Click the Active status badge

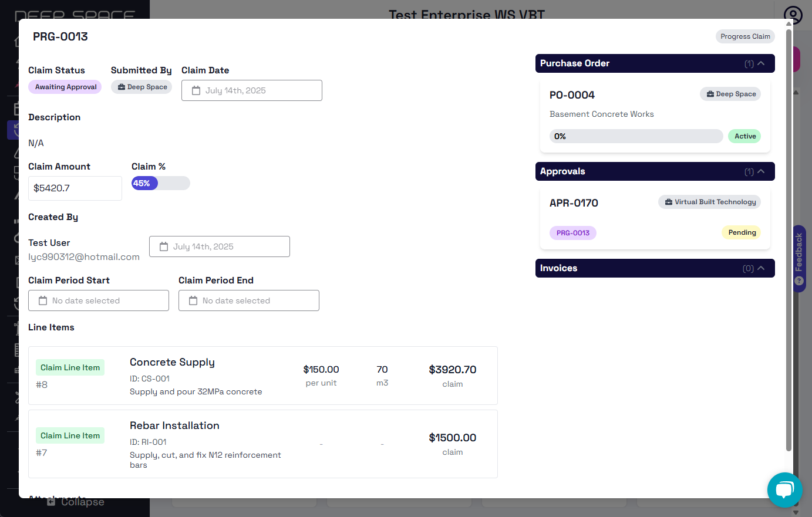point(744,136)
